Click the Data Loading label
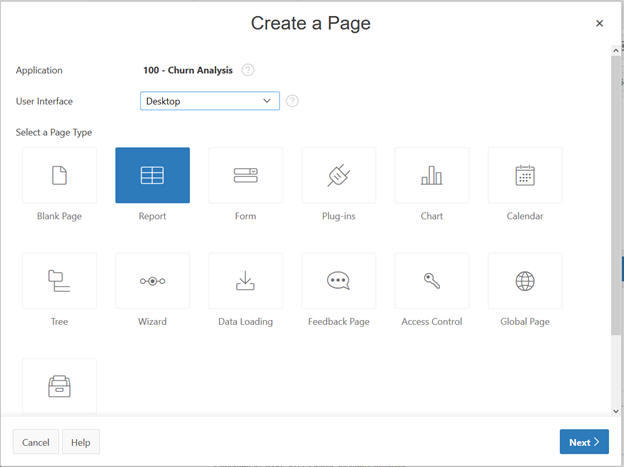The height and width of the screenshot is (467, 624). tap(246, 322)
